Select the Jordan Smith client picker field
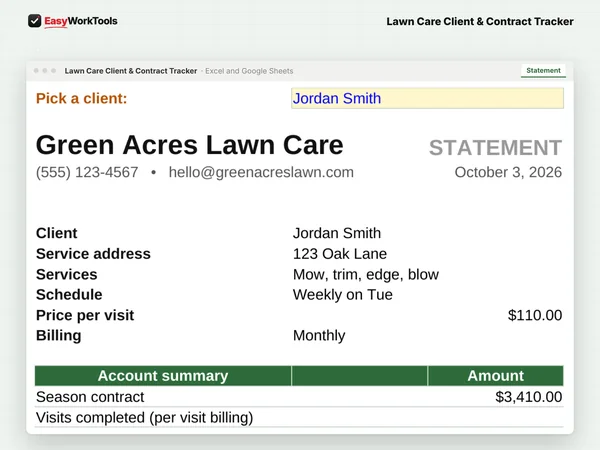Screen dimensions: 600x450 pyautogui.click(x=427, y=98)
